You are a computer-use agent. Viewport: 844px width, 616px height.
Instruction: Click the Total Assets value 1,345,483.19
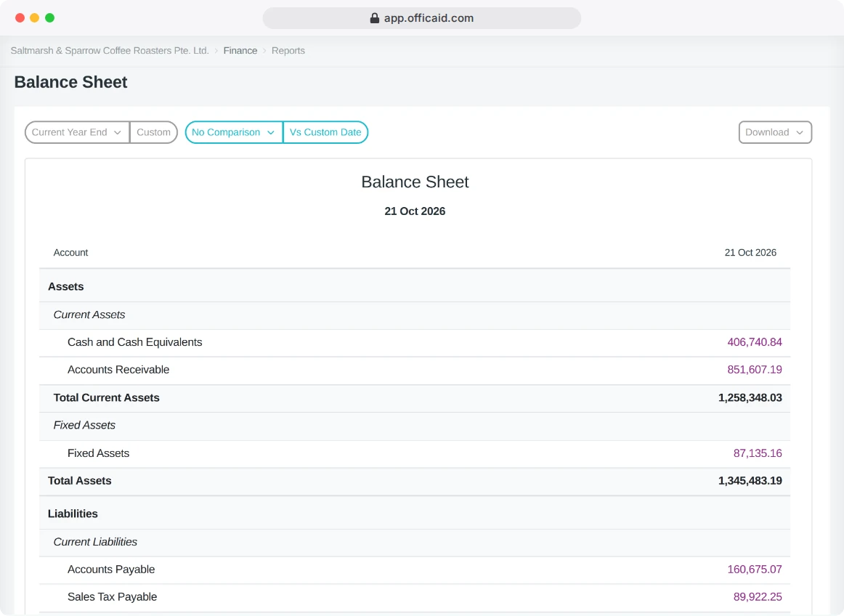coord(750,481)
